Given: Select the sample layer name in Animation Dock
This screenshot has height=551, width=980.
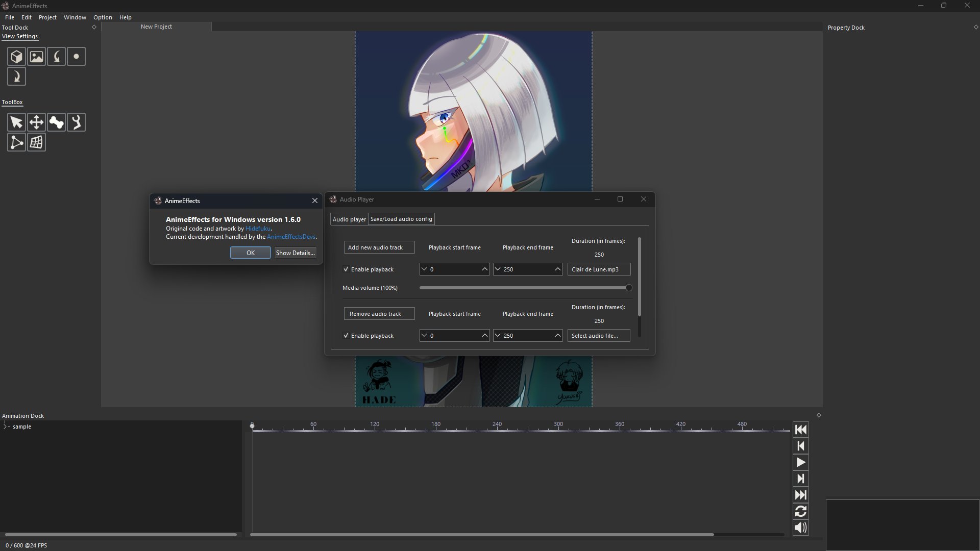Looking at the screenshot, I should 22,427.
